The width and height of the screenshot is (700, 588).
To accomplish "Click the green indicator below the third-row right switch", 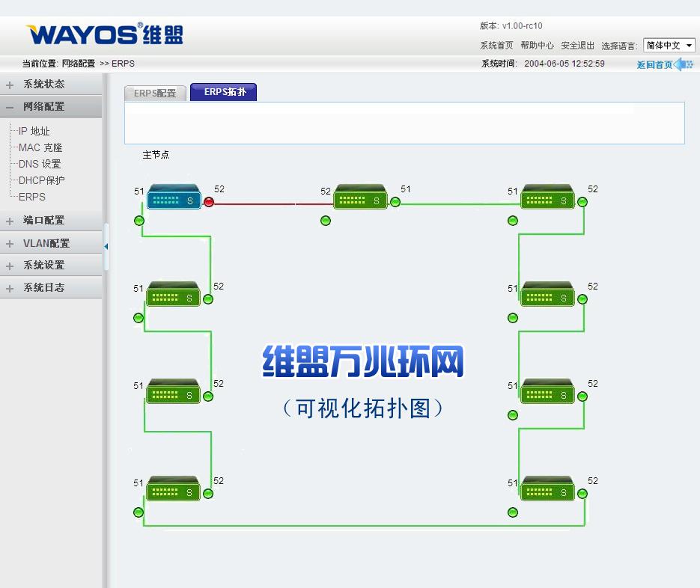I will click(513, 415).
